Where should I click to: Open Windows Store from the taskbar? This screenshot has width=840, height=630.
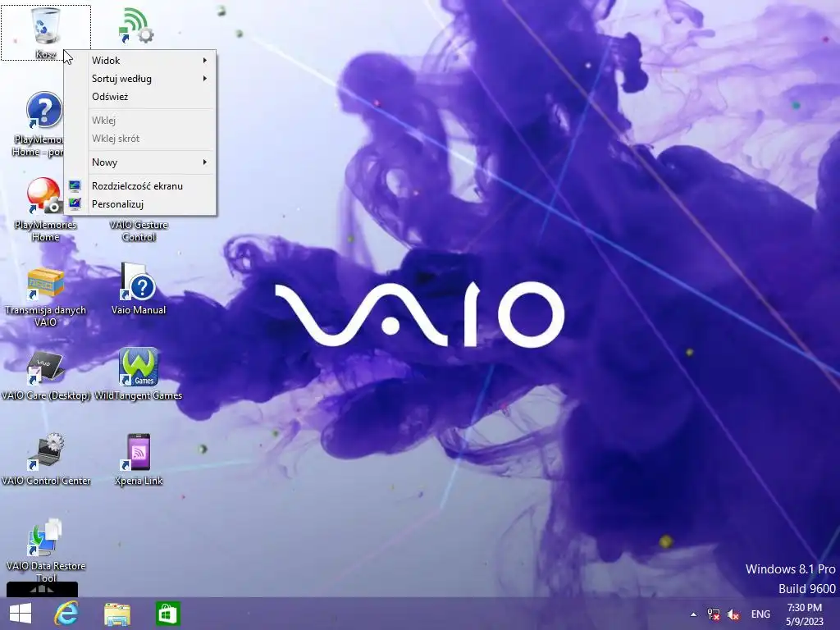point(167,614)
